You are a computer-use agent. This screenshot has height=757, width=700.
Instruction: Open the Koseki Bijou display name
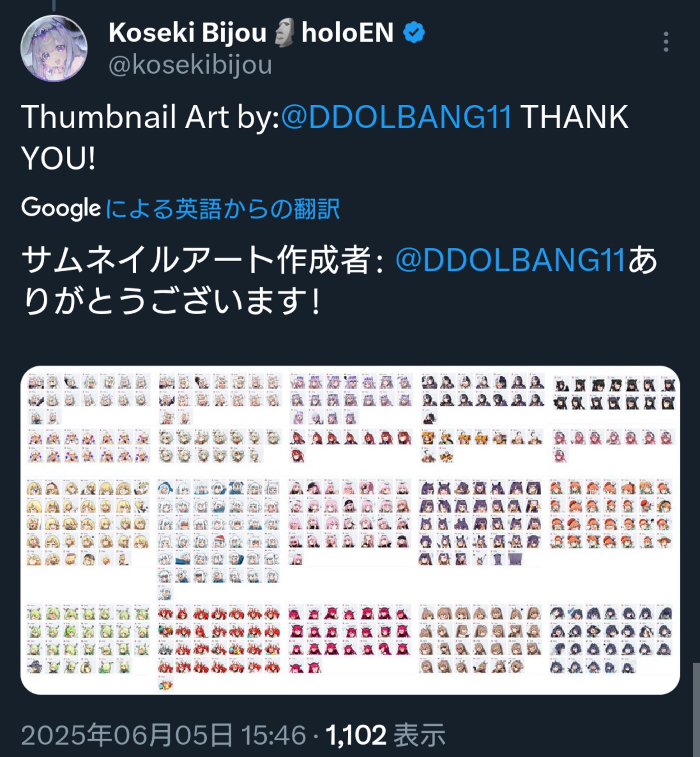point(187,33)
